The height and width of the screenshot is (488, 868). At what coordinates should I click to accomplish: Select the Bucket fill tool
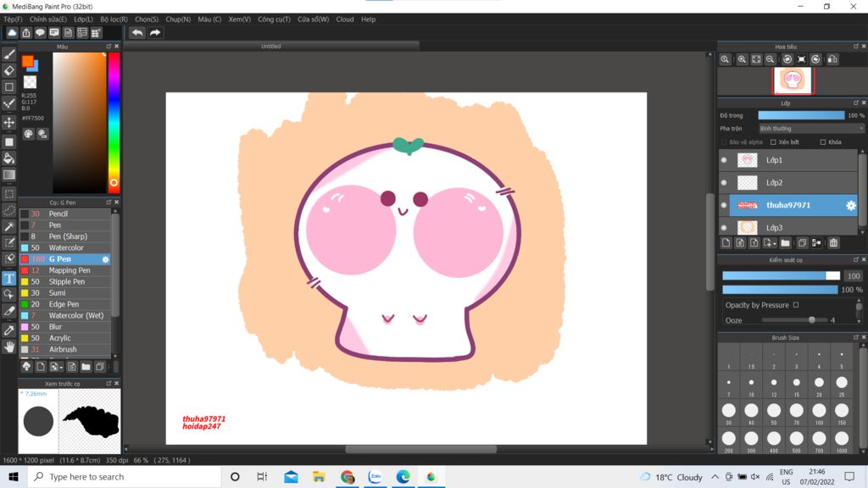[x=9, y=158]
